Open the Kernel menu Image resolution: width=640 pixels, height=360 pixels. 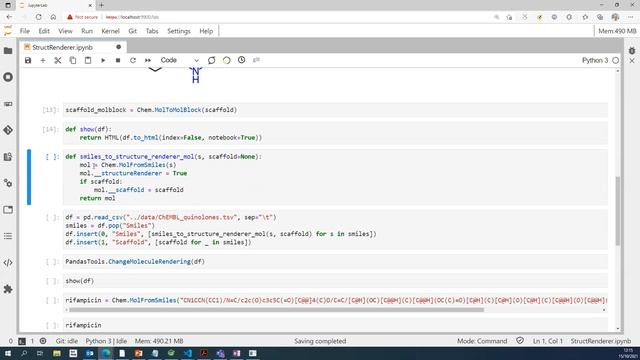click(x=110, y=31)
